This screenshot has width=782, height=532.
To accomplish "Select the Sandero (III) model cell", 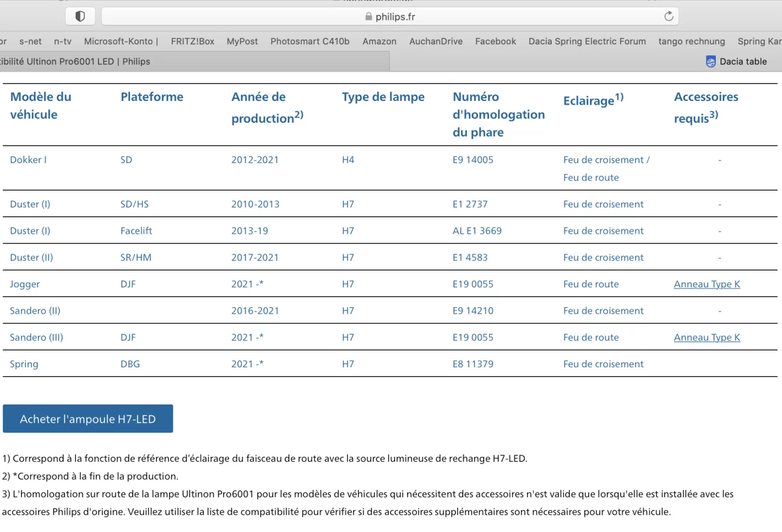I will 36,337.
